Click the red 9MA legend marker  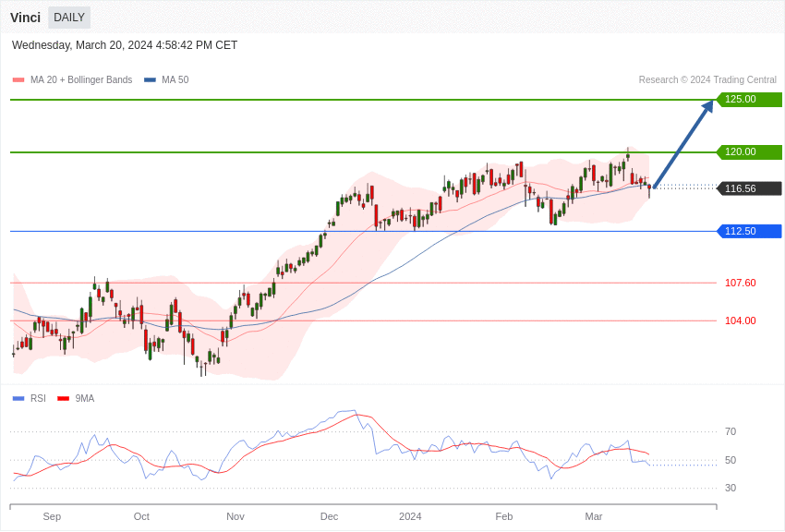coord(63,399)
